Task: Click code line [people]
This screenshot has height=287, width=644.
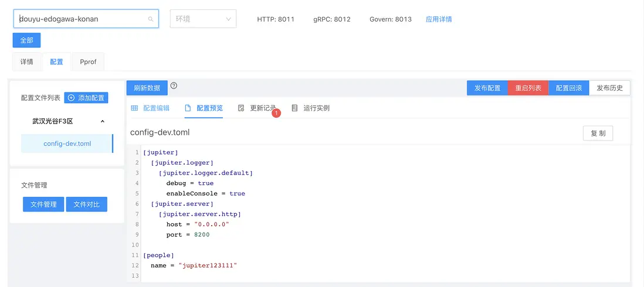Action: 159,255
